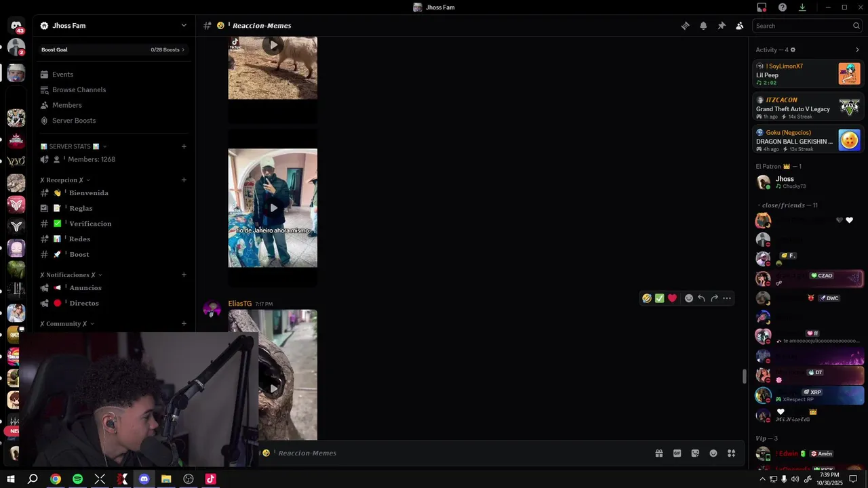Open the sticker picker icon
Viewport: 868px width, 488px height.
pyautogui.click(x=695, y=453)
